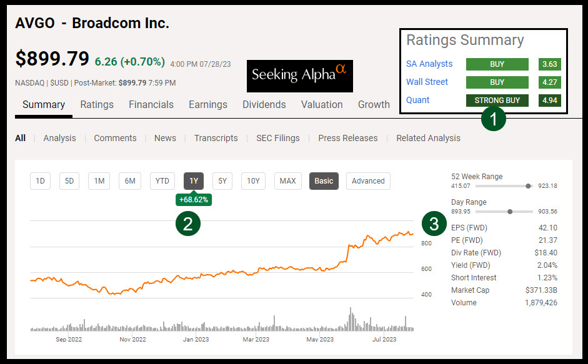
Task: Enable the Advanced chart mode
Action: click(368, 181)
